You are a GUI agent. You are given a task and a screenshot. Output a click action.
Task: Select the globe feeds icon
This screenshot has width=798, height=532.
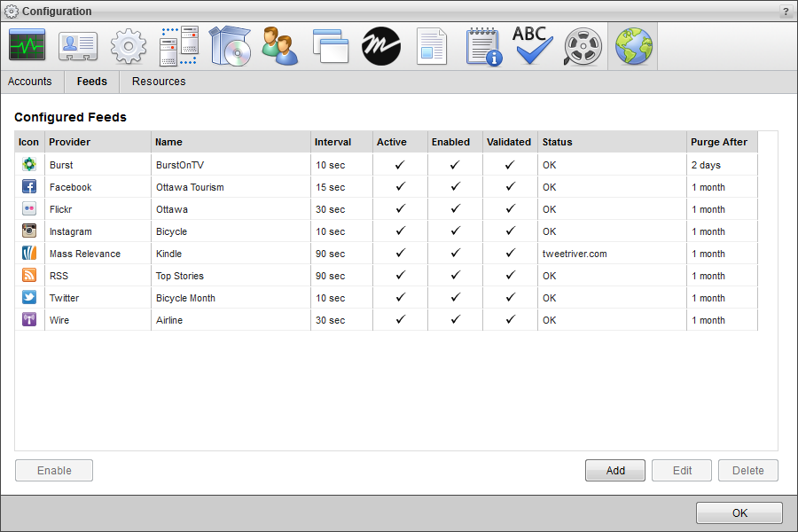pyautogui.click(x=633, y=45)
